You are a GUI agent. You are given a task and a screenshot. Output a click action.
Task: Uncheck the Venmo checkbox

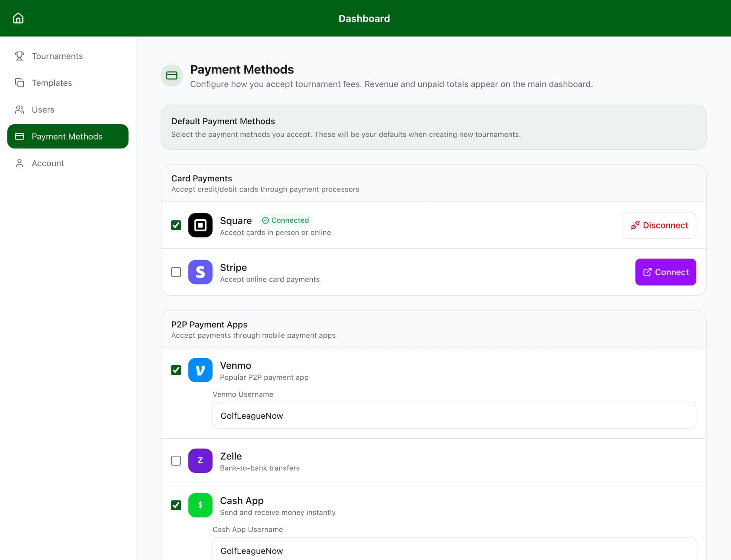176,370
